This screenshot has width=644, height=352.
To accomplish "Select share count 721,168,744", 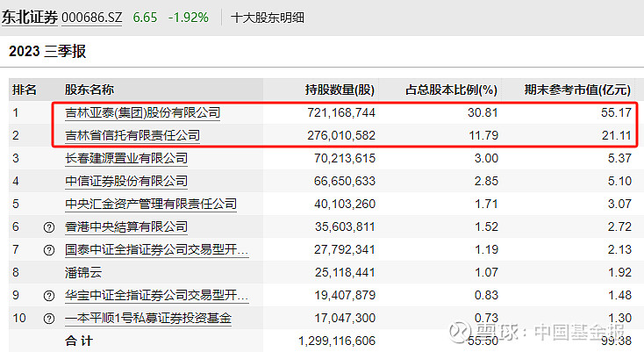I will 341,112.
